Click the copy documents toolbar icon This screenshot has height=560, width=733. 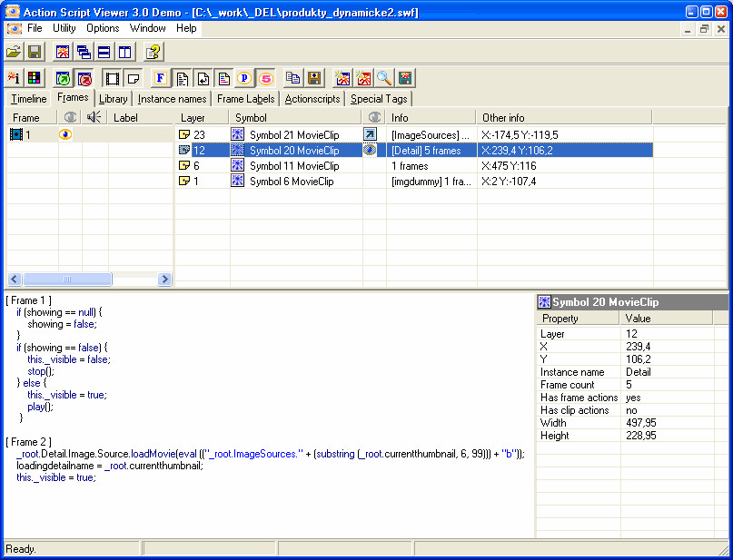tap(293, 78)
